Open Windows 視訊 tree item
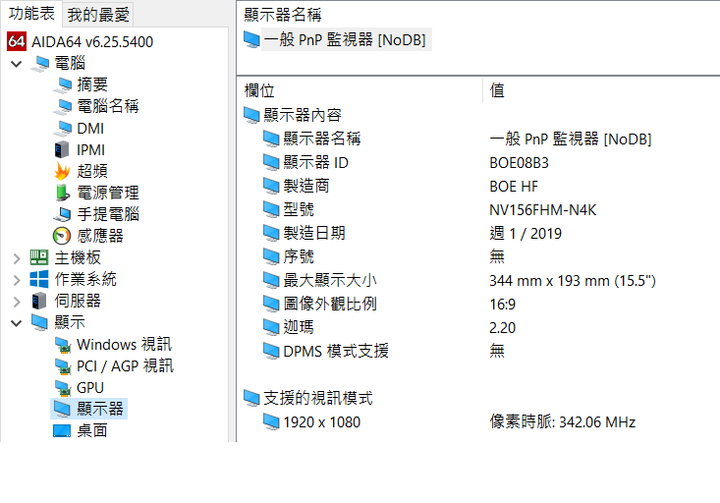 pyautogui.click(x=124, y=344)
